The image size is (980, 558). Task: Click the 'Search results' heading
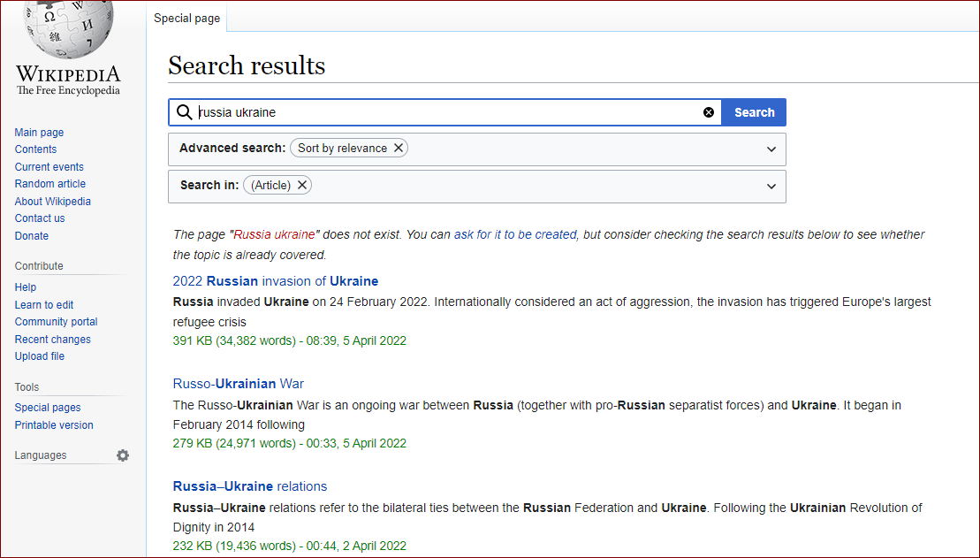coord(247,65)
